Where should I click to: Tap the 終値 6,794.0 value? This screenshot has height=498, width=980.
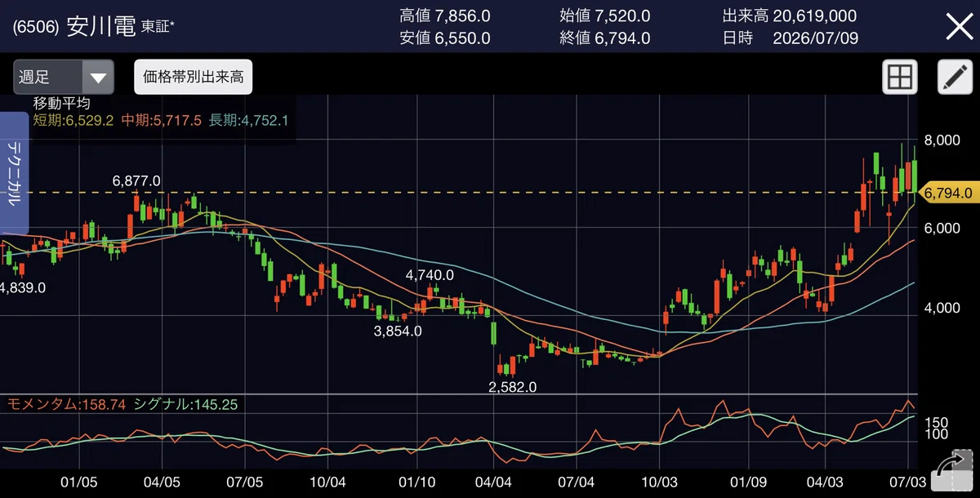click(605, 38)
